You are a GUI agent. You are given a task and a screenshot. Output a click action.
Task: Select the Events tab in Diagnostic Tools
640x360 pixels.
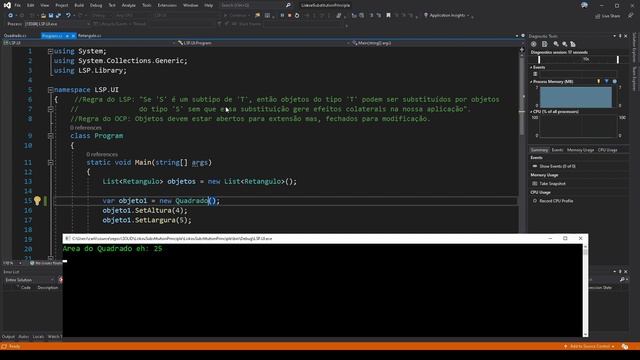coord(557,150)
